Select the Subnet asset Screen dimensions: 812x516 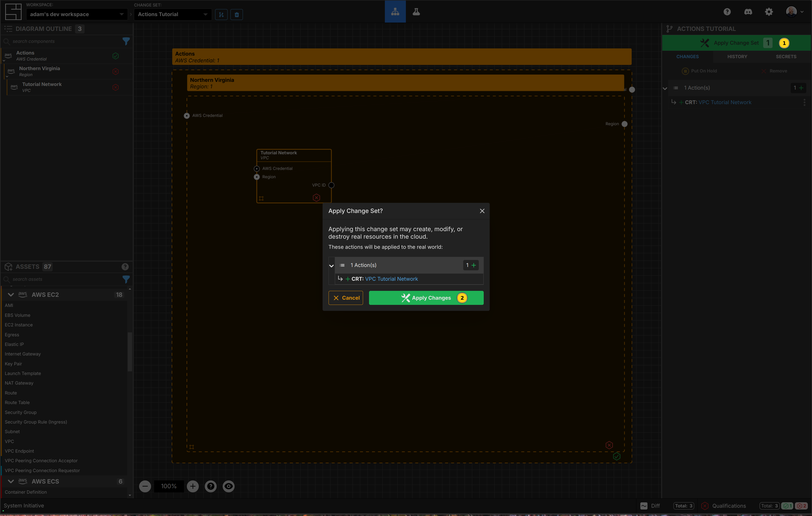pyautogui.click(x=12, y=431)
